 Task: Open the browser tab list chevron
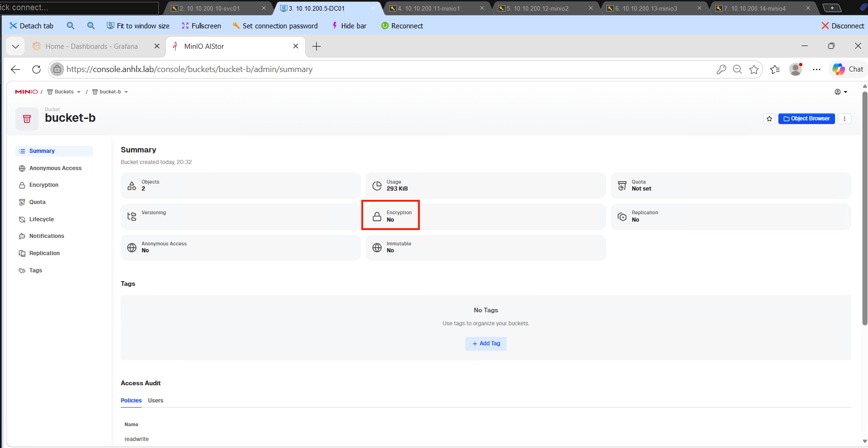coord(15,46)
